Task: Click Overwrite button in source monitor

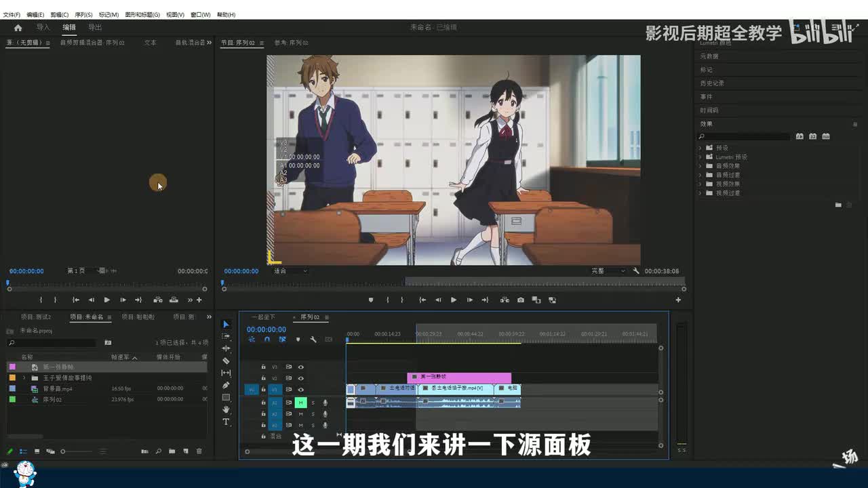Action: tap(174, 300)
